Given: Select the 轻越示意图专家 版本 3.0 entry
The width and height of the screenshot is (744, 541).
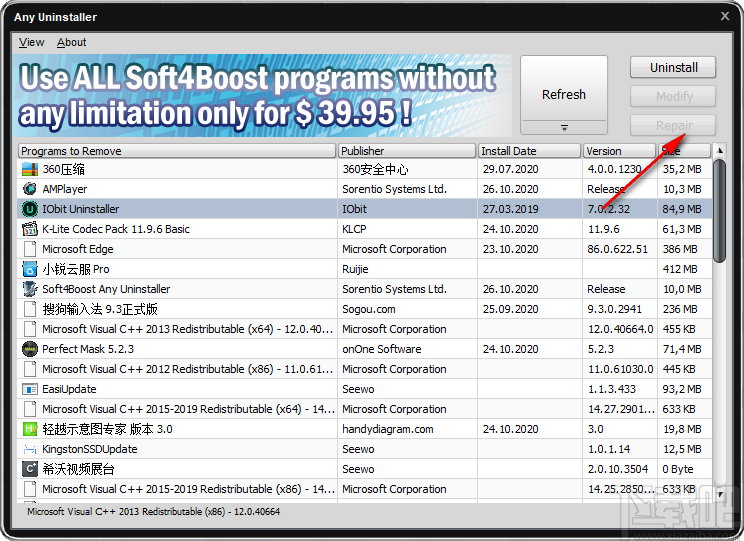Looking at the screenshot, I should (107, 429).
